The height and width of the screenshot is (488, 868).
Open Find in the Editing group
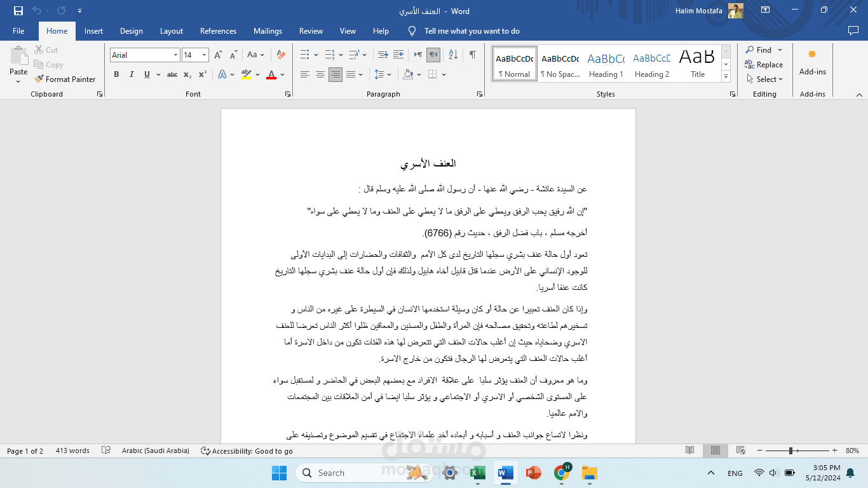point(759,50)
